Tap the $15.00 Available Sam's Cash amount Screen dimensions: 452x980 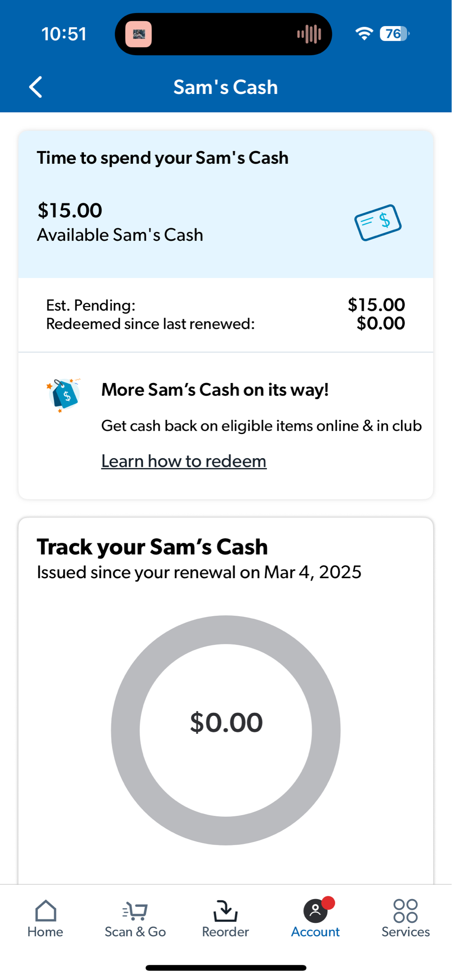(70, 210)
